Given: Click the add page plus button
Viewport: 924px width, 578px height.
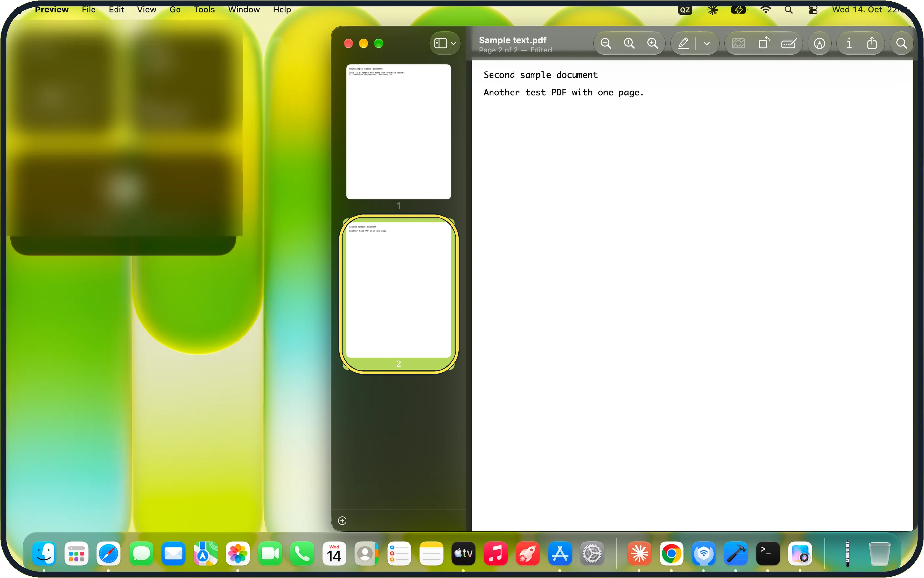Looking at the screenshot, I should (x=342, y=521).
